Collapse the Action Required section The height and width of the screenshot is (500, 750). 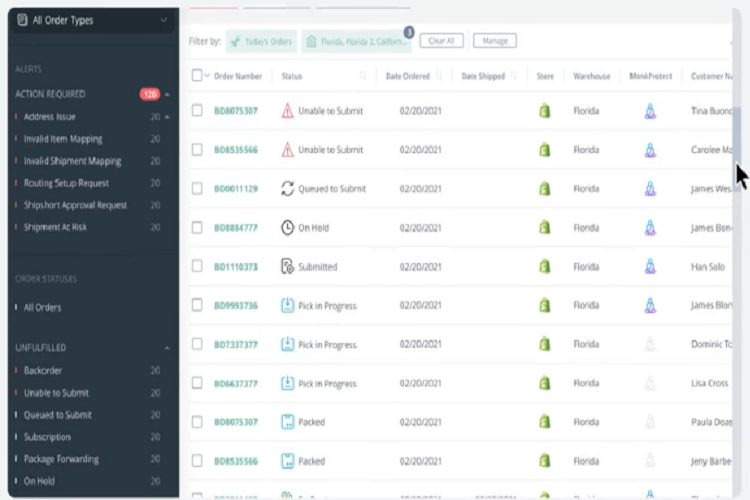pyautogui.click(x=167, y=94)
